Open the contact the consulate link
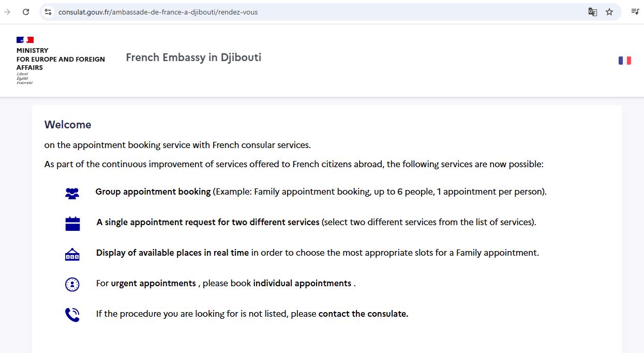644x353 pixels. point(364,314)
